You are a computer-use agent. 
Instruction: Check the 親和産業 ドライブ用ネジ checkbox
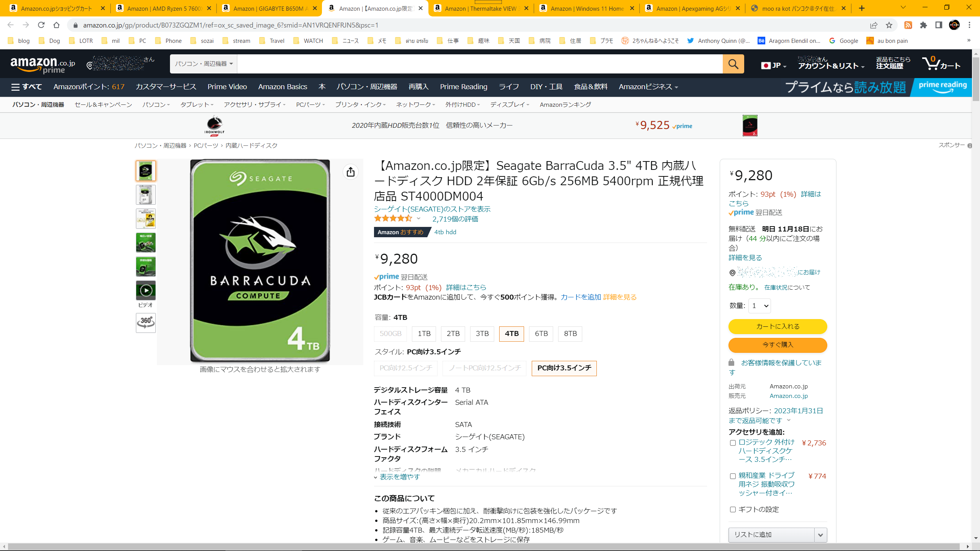tap(733, 476)
